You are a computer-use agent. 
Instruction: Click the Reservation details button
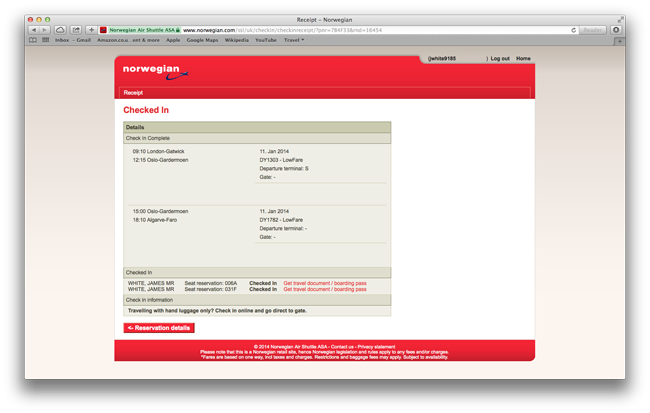coord(159,328)
